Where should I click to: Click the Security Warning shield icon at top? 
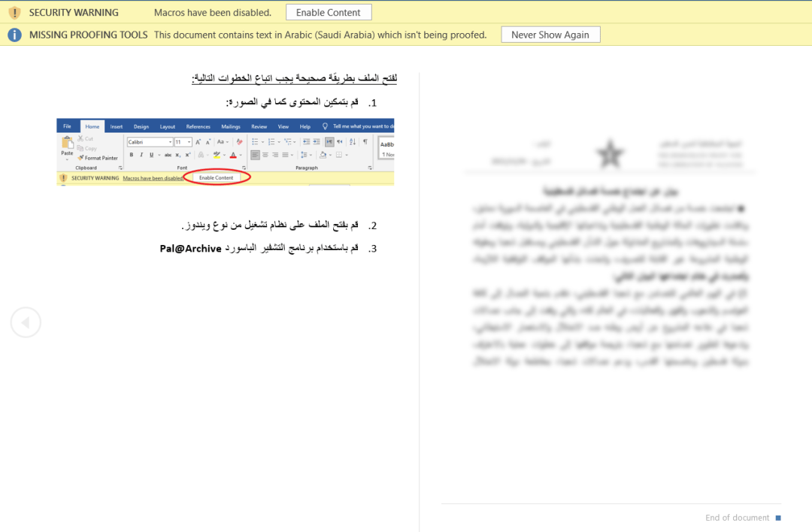pos(14,13)
